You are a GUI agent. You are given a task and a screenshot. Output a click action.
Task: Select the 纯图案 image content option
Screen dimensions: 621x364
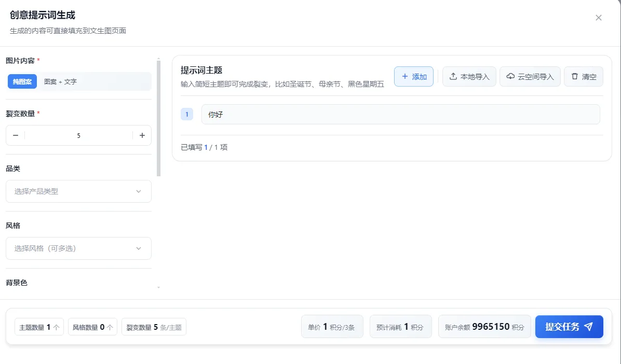(22, 81)
